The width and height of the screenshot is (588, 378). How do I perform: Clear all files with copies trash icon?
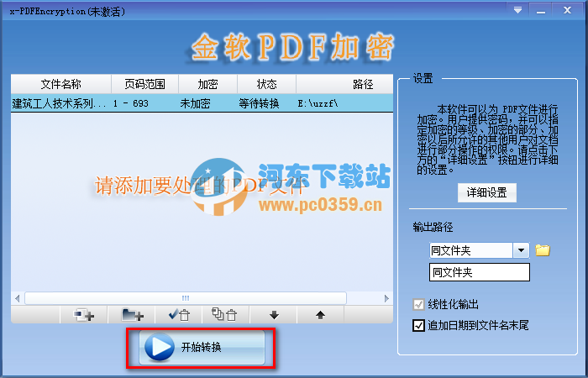226,315
